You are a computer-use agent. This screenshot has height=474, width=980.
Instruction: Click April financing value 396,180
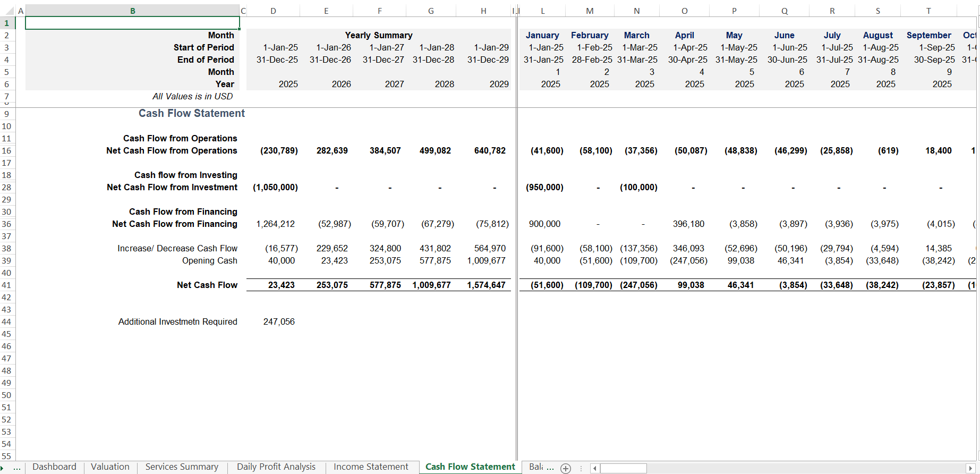688,224
